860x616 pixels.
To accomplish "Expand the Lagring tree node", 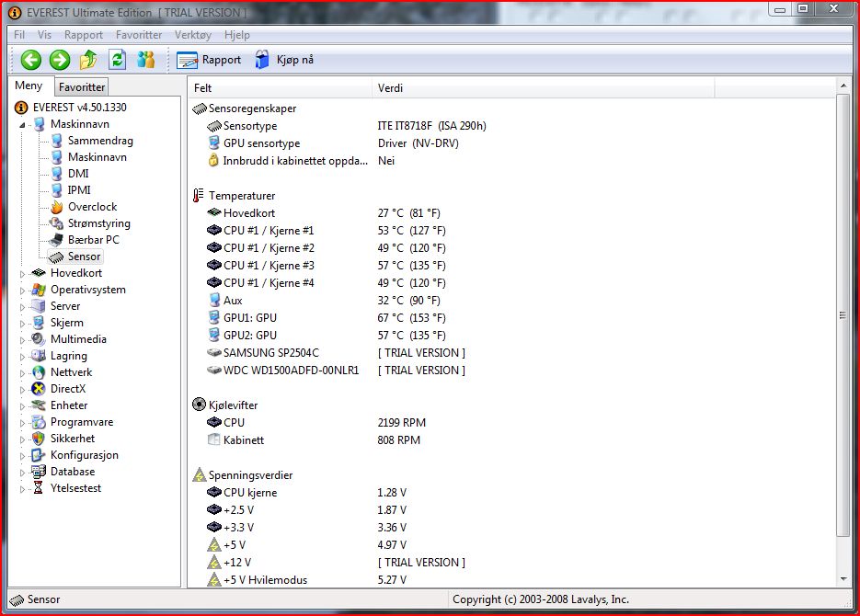I will [x=22, y=357].
